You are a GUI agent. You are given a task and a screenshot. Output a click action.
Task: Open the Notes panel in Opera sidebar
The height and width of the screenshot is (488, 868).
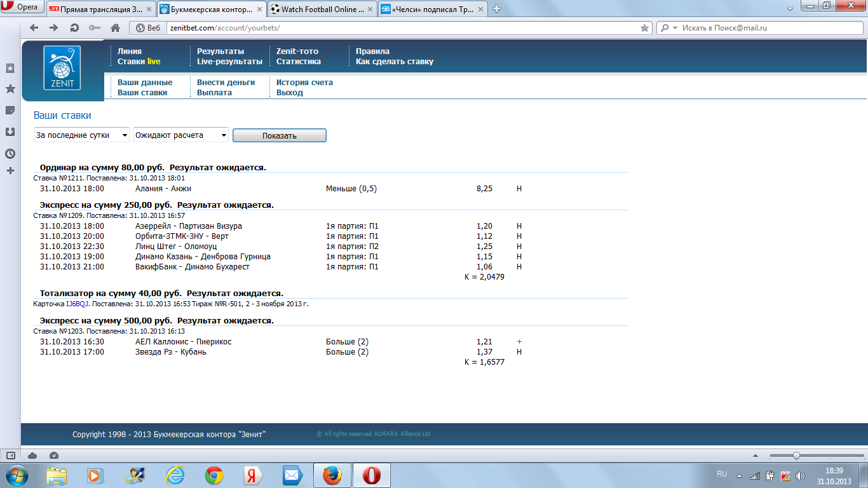(x=10, y=111)
